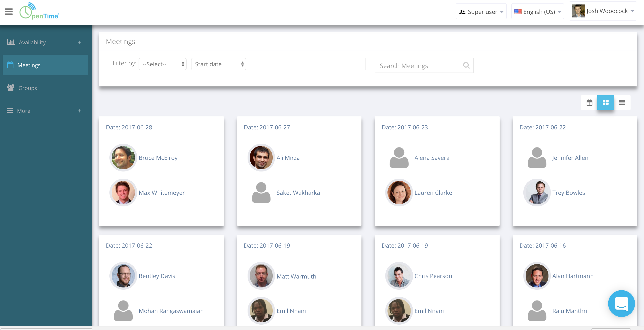Switch to calendar view icon
Screen dimensions: 644x330
point(589,102)
